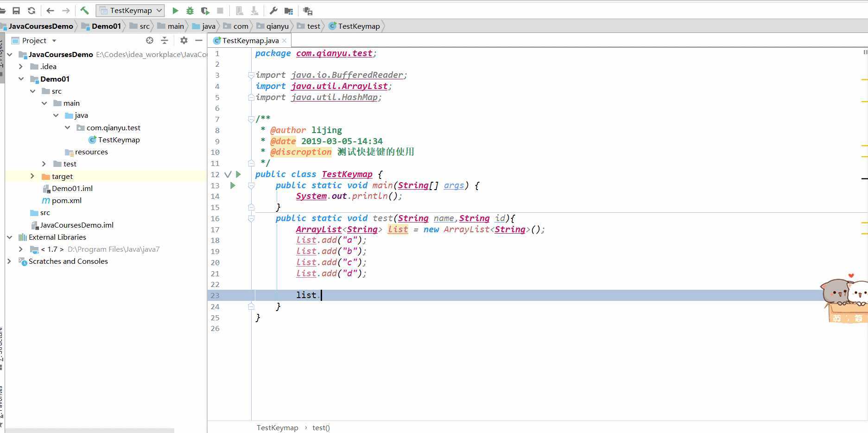The width and height of the screenshot is (868, 433).
Task: Collapse the java source folder
Action: coord(56,115)
